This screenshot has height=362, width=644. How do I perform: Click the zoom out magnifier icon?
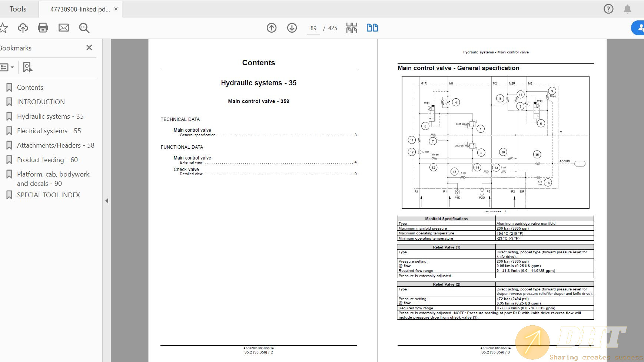pyautogui.click(x=84, y=27)
